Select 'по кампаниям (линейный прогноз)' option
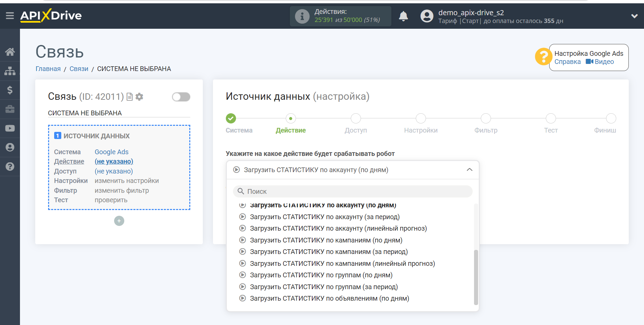Image resolution: width=644 pixels, height=325 pixels. pos(342,263)
